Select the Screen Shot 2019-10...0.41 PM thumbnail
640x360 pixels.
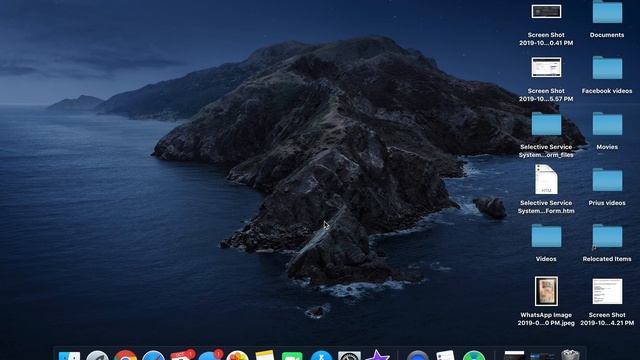(x=546, y=11)
